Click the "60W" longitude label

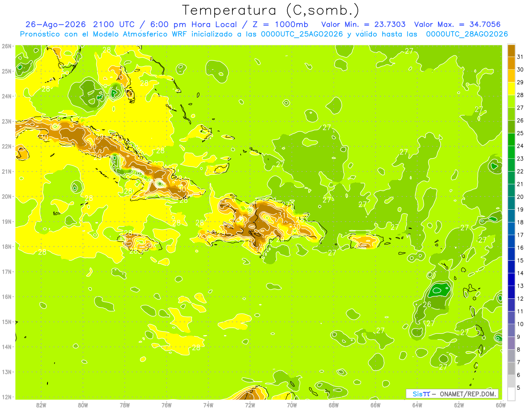click(x=501, y=405)
